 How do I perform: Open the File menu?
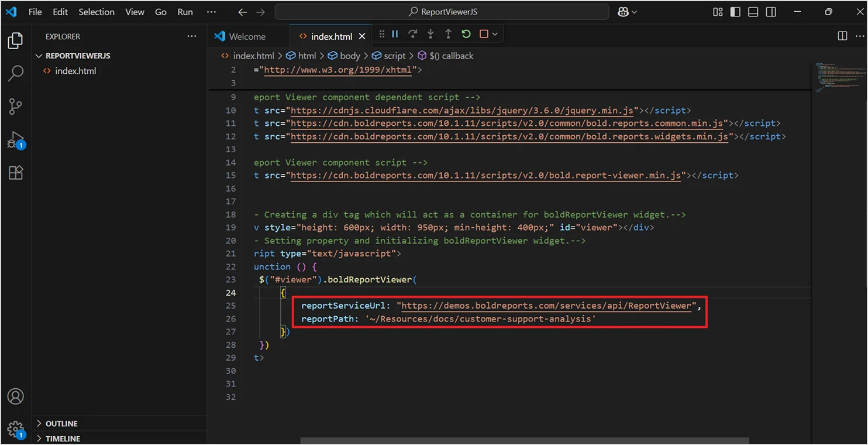pos(35,12)
